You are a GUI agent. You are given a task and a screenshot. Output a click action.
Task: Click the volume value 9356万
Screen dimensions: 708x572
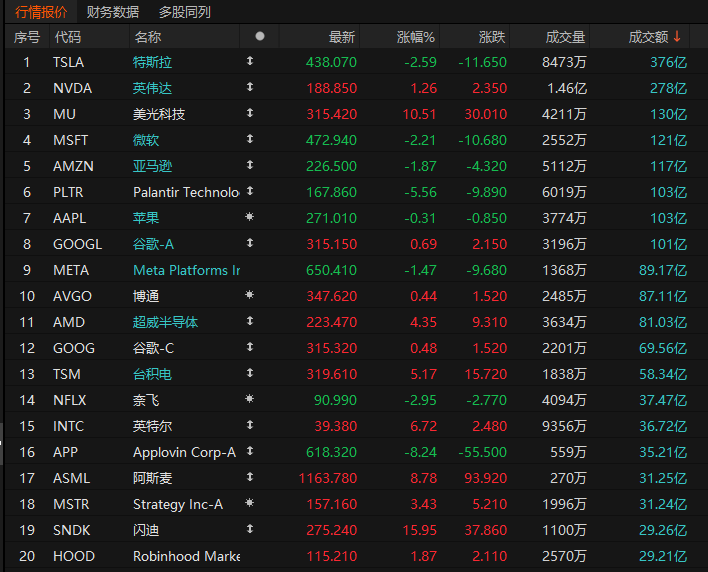click(x=564, y=426)
